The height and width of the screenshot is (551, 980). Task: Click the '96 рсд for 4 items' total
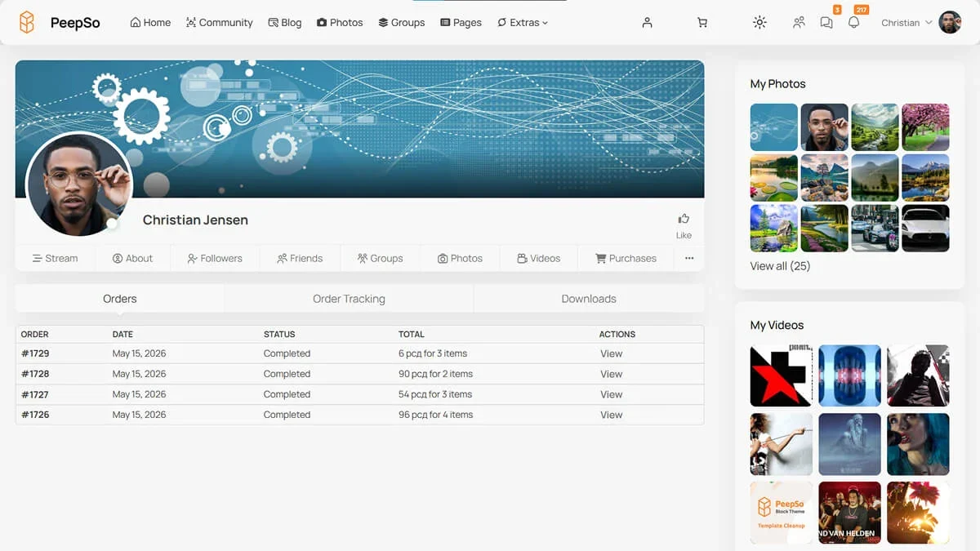click(435, 415)
